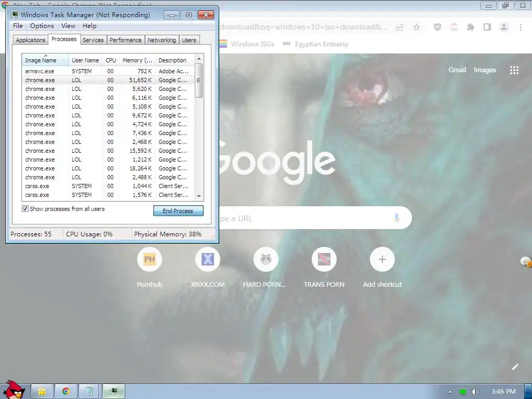The image size is (532, 399).
Task: Select chrome.exe using 9,672 K memory
Action: pyautogui.click(x=109, y=115)
